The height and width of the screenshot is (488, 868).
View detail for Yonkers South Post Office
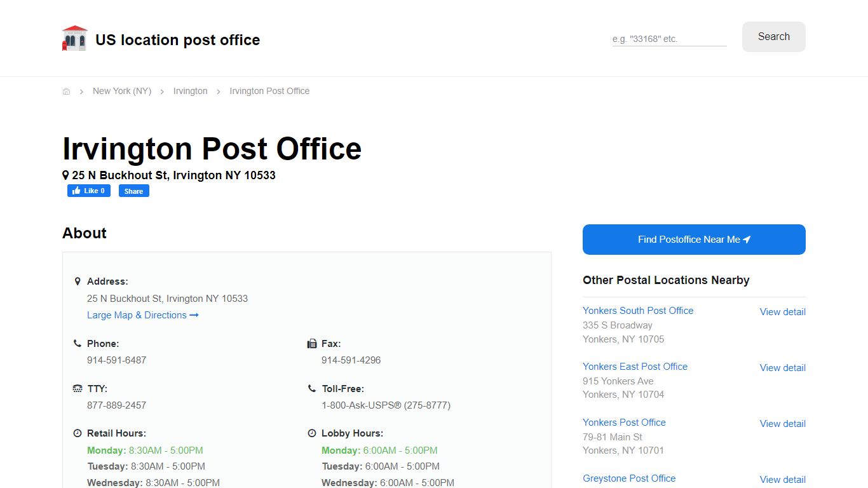point(783,312)
